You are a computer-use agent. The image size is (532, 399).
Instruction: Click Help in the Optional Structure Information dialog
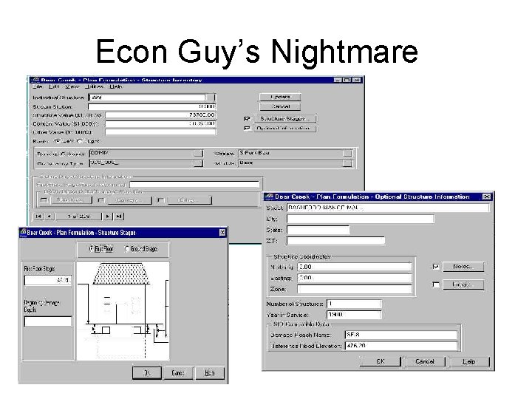pos(469,361)
